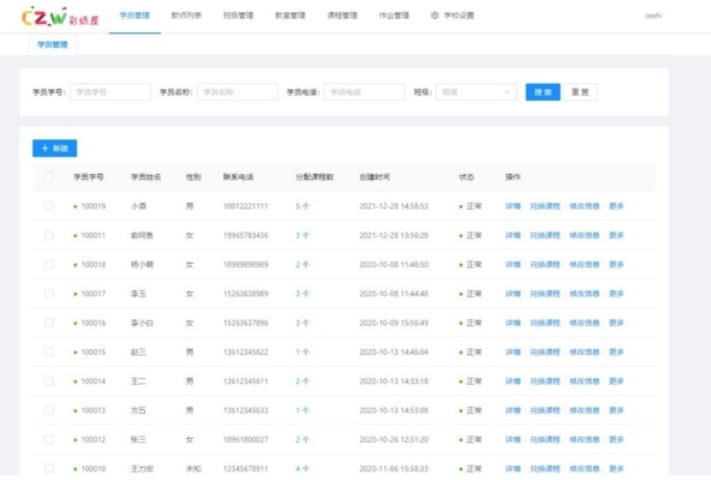711x480 pixels.
Task: Check the box for student 100016
Action: [49, 323]
